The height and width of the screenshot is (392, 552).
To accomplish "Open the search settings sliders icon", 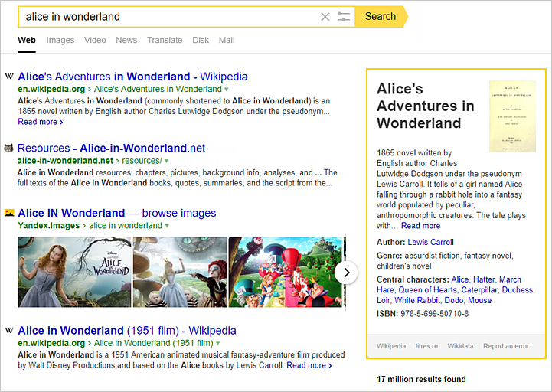I will tap(344, 17).
